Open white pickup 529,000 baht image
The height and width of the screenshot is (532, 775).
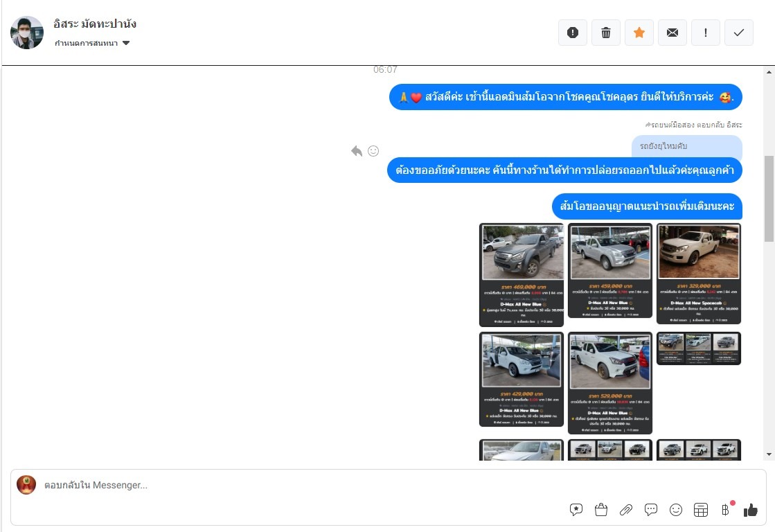pos(610,382)
